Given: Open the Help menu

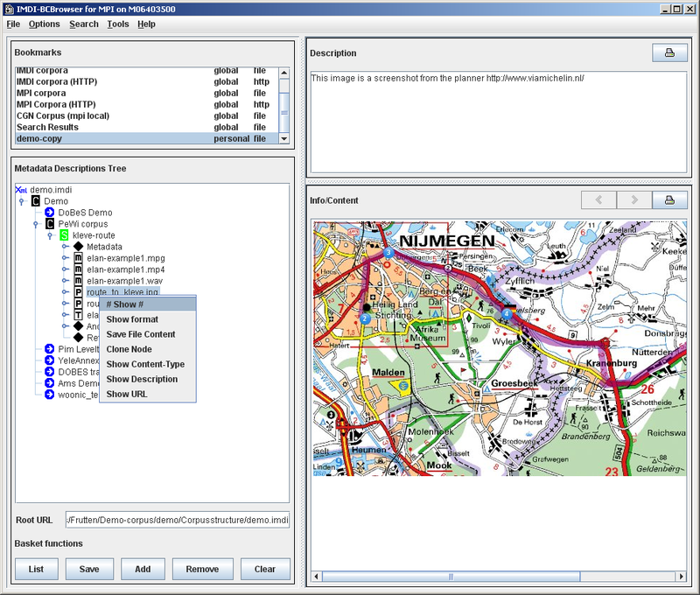Looking at the screenshot, I should [146, 24].
